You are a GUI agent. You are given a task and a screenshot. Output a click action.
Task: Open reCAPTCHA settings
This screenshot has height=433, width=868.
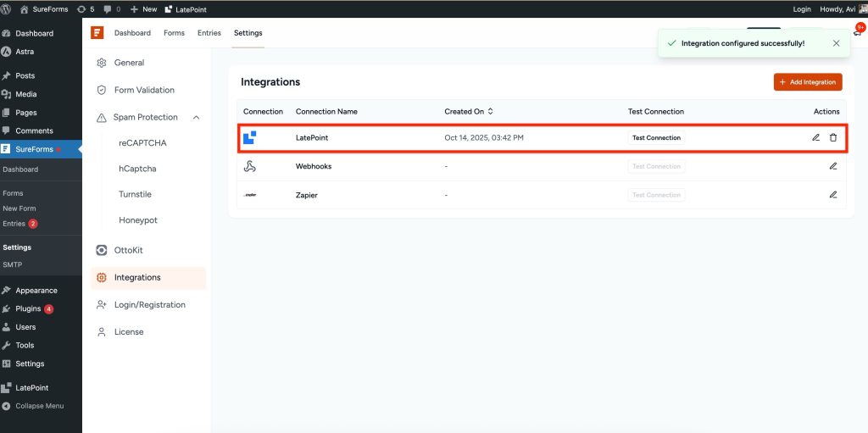[x=142, y=143]
